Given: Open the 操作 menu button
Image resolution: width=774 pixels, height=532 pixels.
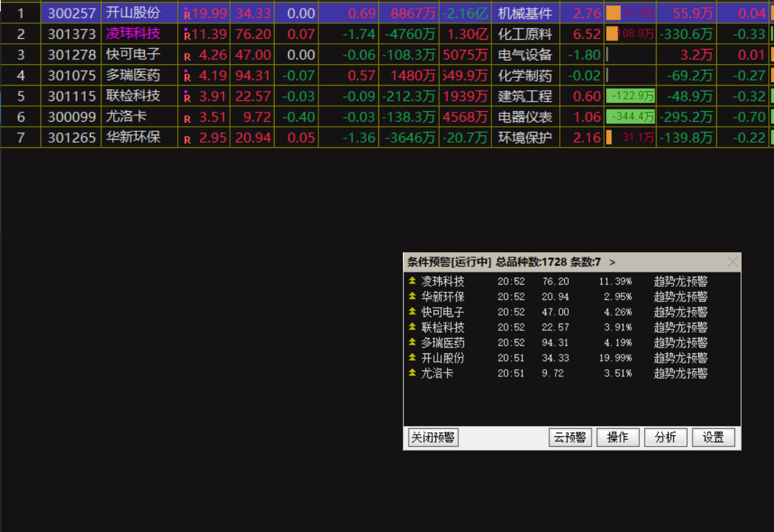Looking at the screenshot, I should 618,438.
